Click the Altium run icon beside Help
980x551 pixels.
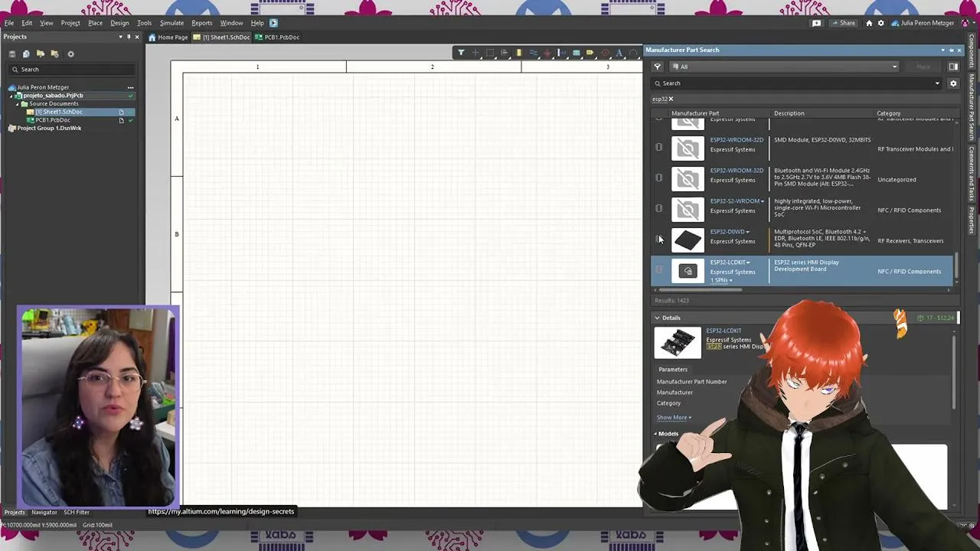(273, 23)
